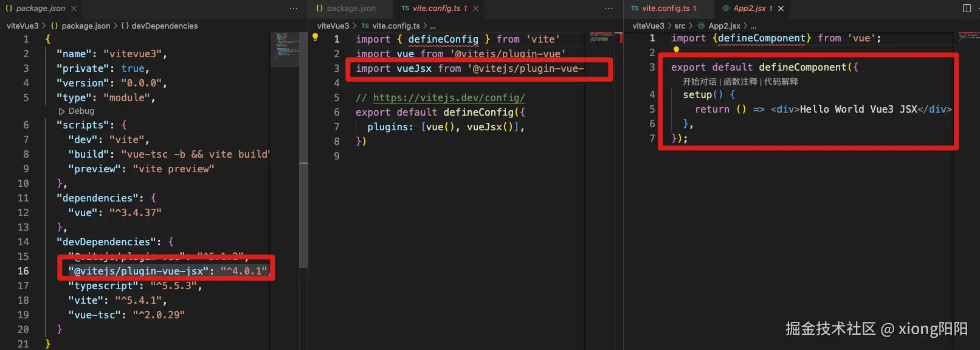
Task: Click the "vue": "^3.4.37" line
Action: click(114, 212)
